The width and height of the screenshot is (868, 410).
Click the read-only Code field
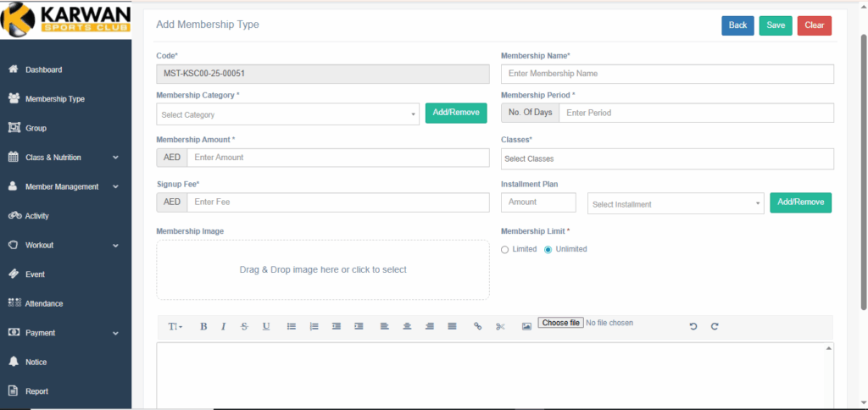coord(323,74)
